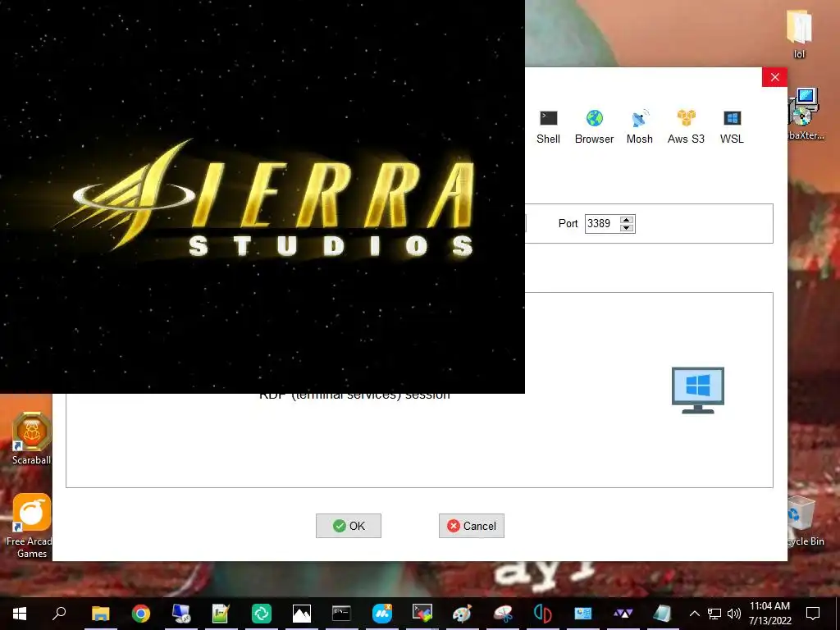This screenshot has width=840, height=630.
Task: Open the MobaXterm installer desktop icon
Action: tap(805, 113)
